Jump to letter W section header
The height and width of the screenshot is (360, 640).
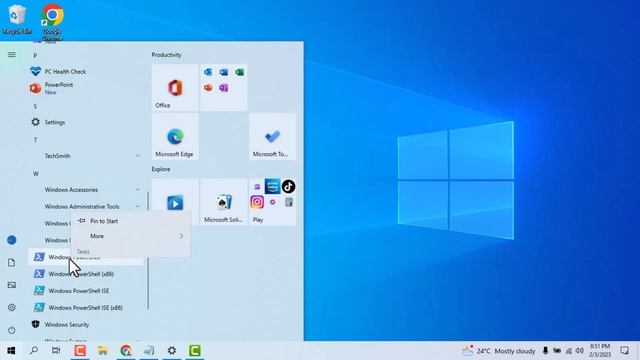point(36,174)
